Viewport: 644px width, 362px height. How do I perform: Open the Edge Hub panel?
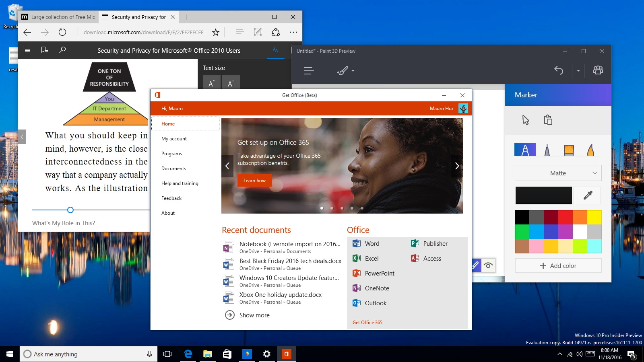coord(240,32)
